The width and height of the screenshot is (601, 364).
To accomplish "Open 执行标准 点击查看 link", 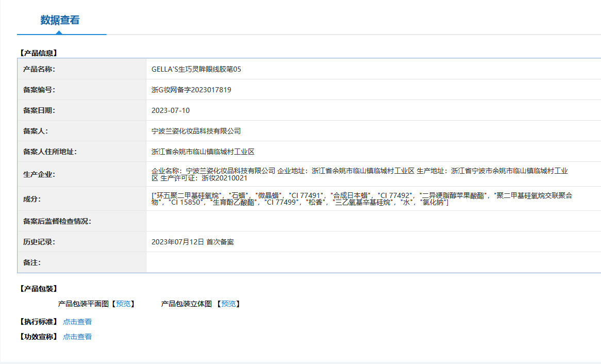I will pyautogui.click(x=77, y=322).
